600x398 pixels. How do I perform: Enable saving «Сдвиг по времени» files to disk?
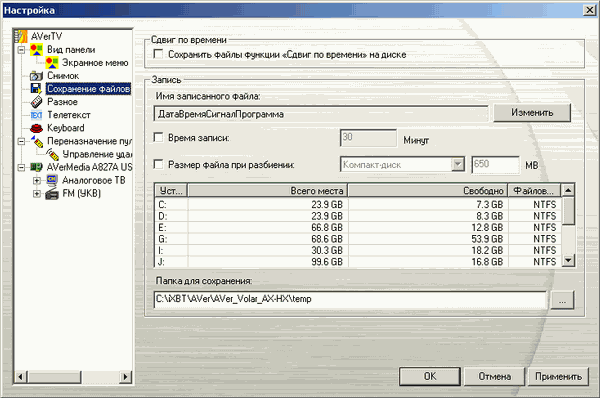point(158,54)
